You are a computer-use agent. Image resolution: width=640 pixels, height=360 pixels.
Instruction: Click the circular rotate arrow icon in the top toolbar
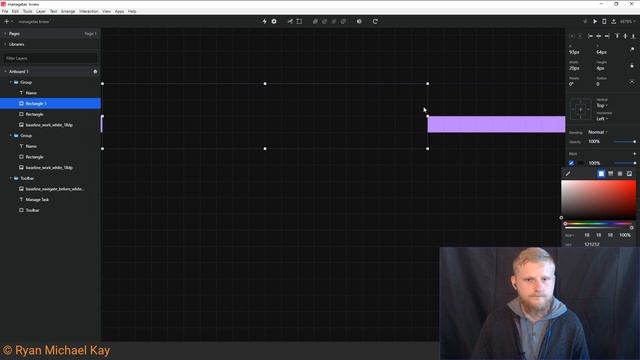coord(375,21)
